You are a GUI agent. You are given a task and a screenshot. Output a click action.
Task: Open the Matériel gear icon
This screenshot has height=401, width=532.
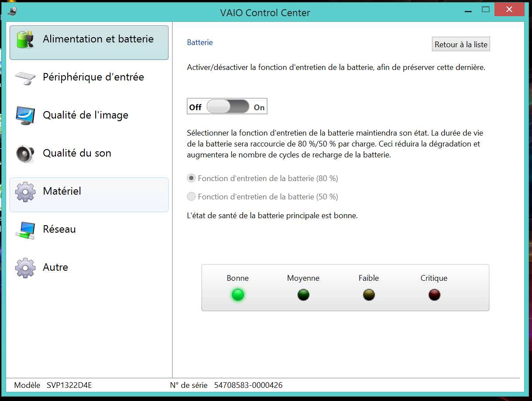click(25, 192)
